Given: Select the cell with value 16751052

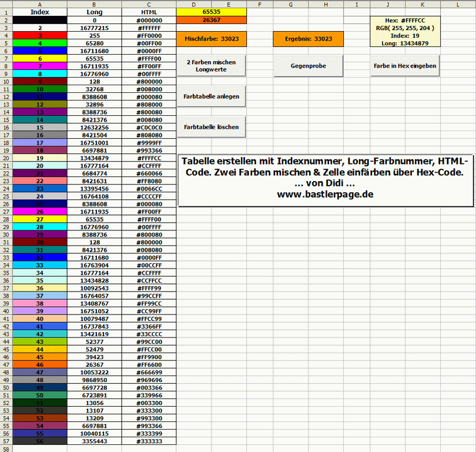Looking at the screenshot, I should [95, 311].
